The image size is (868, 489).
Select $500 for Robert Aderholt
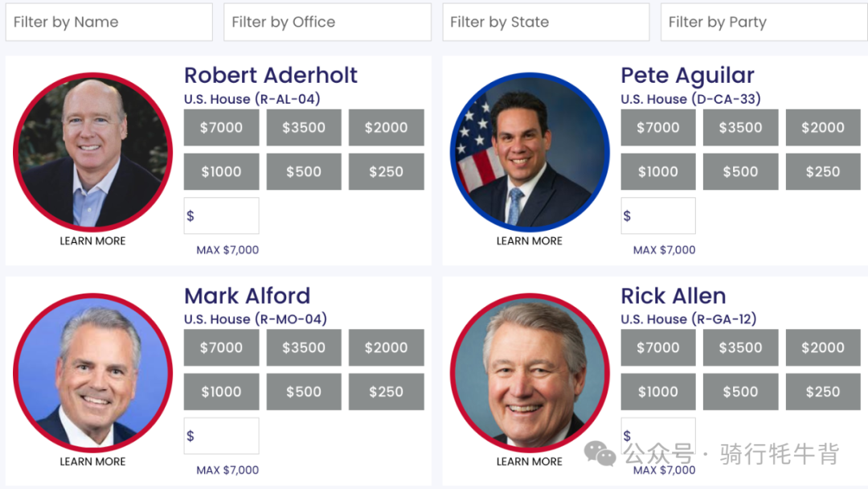coord(304,171)
